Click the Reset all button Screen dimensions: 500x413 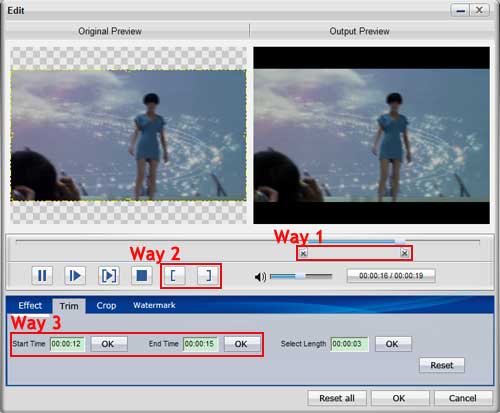click(337, 398)
